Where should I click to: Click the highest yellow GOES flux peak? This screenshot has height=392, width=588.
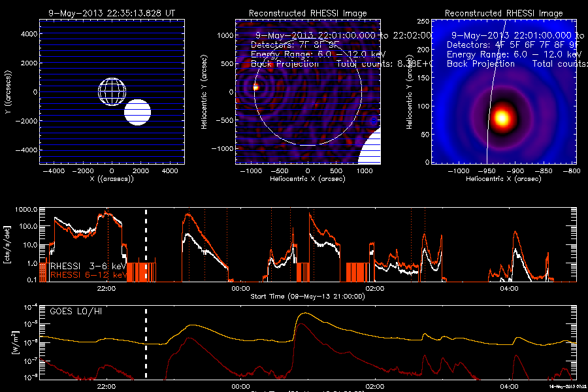click(x=306, y=313)
